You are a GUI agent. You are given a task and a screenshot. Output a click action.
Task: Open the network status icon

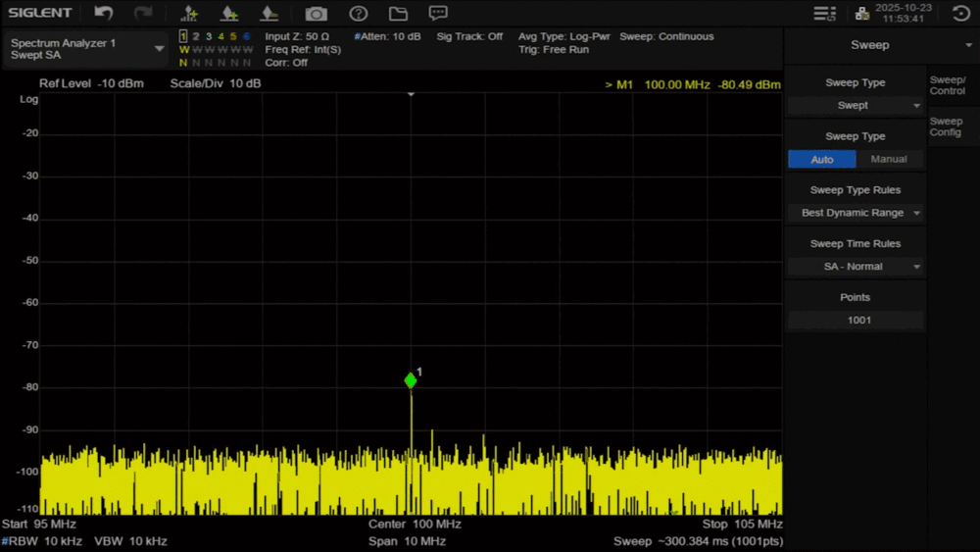862,13
